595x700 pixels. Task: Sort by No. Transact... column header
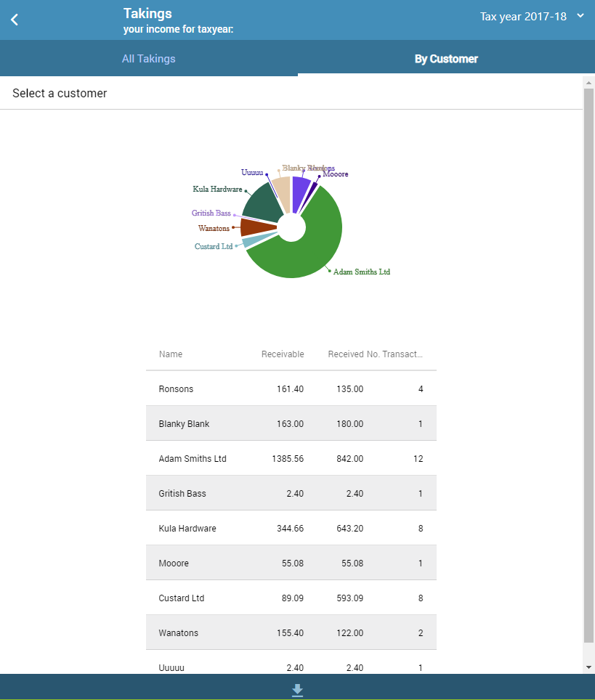coord(395,354)
